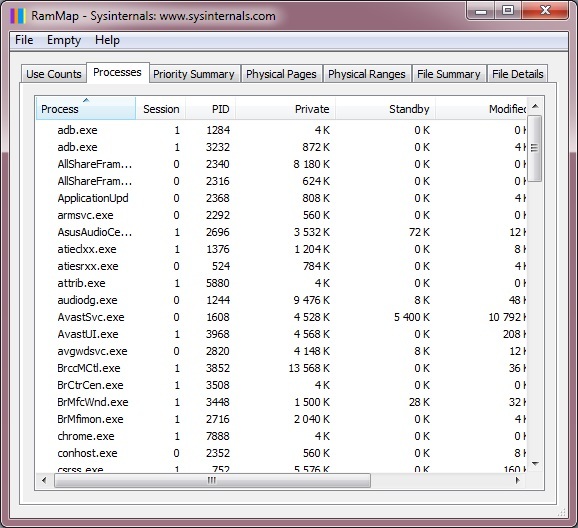Viewport: 578px width, 528px height.
Task: Click the vertical scrollbar thumb
Action: (x=535, y=148)
